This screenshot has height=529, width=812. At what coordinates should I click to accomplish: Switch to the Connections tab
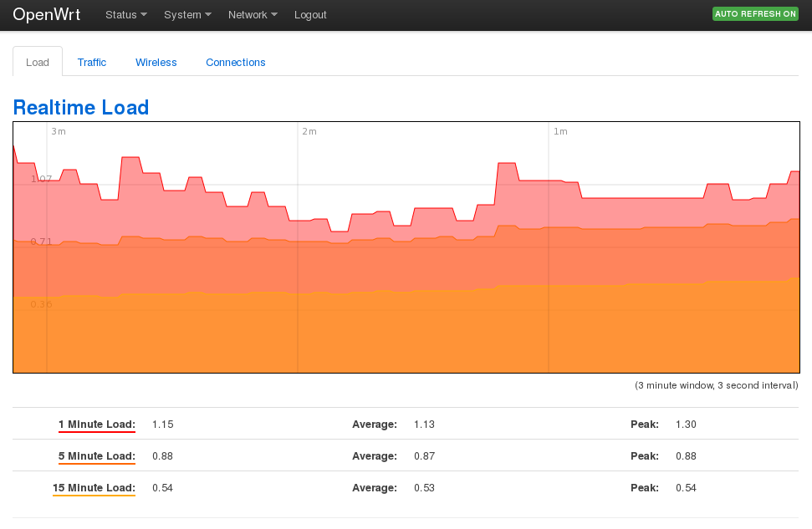tap(236, 62)
